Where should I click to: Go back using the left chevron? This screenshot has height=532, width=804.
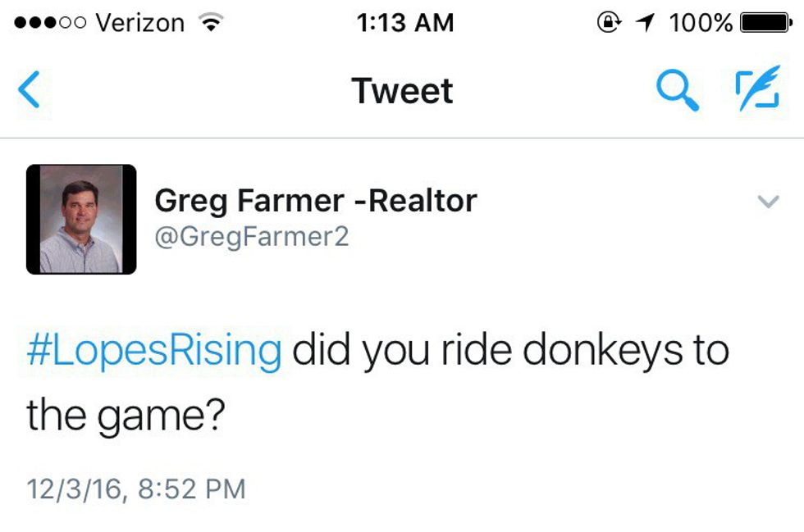tap(29, 90)
